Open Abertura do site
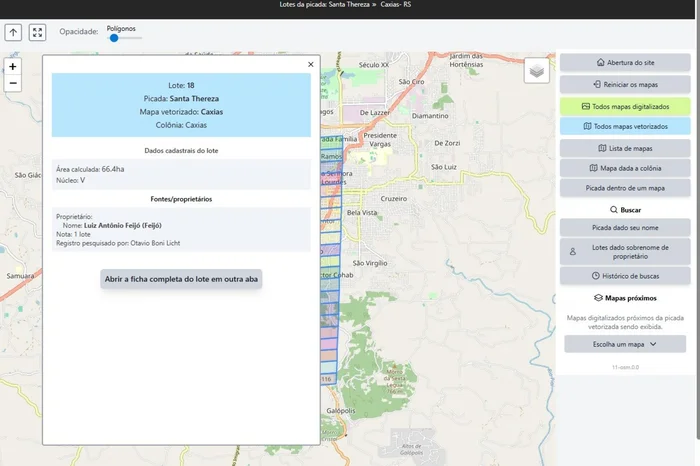700x466 pixels. pos(625,62)
